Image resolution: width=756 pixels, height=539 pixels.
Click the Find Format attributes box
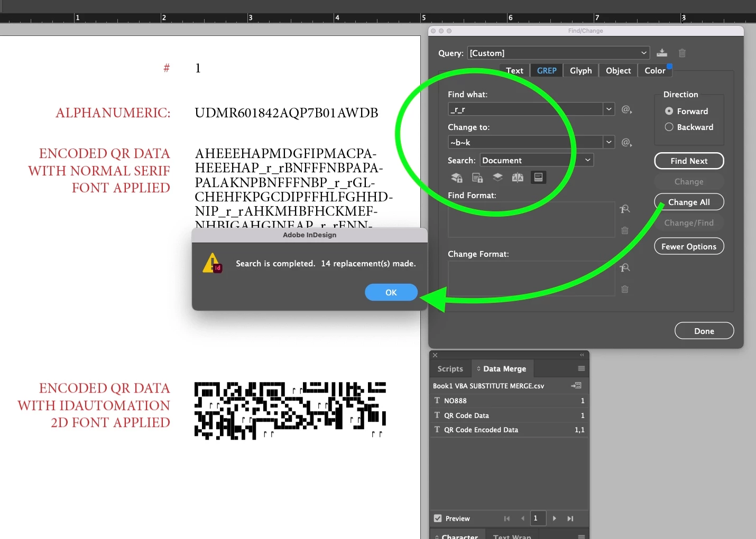tap(532, 219)
